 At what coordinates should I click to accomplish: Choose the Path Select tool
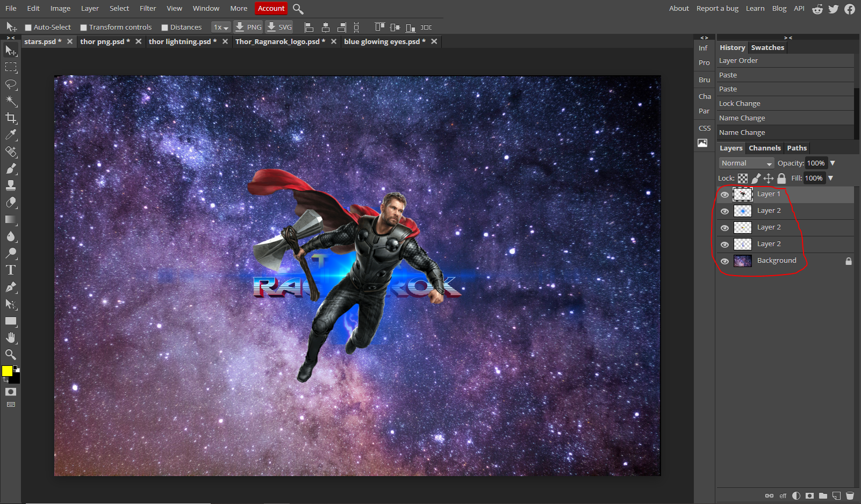(x=11, y=304)
